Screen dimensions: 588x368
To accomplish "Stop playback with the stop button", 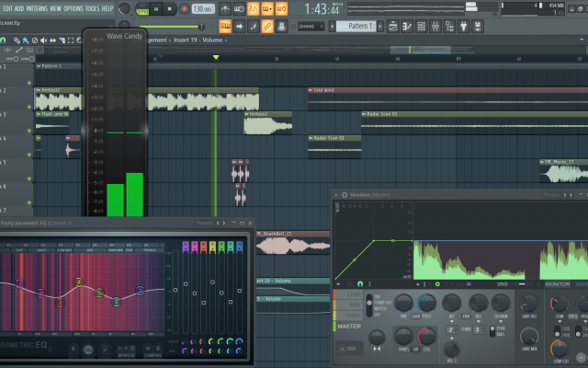I will point(169,8).
